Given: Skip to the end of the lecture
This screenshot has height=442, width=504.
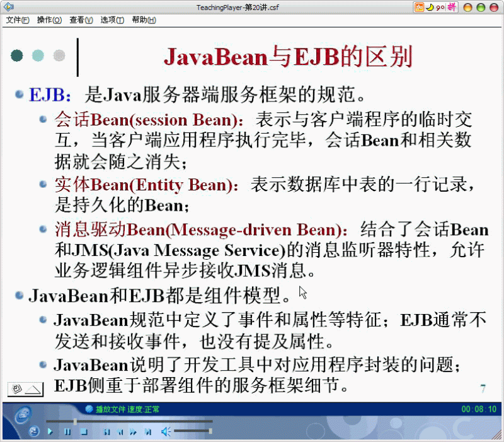Looking at the screenshot, I should tap(147, 431).
